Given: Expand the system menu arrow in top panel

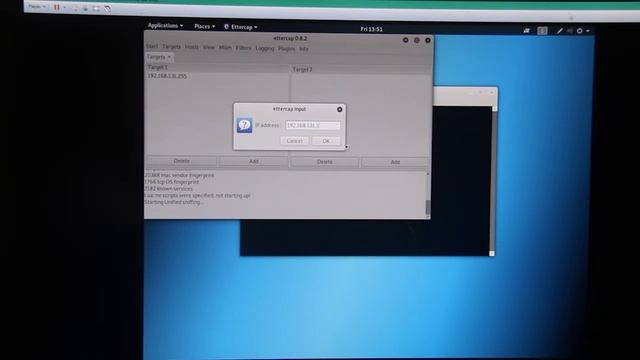Looking at the screenshot, I should [588, 31].
